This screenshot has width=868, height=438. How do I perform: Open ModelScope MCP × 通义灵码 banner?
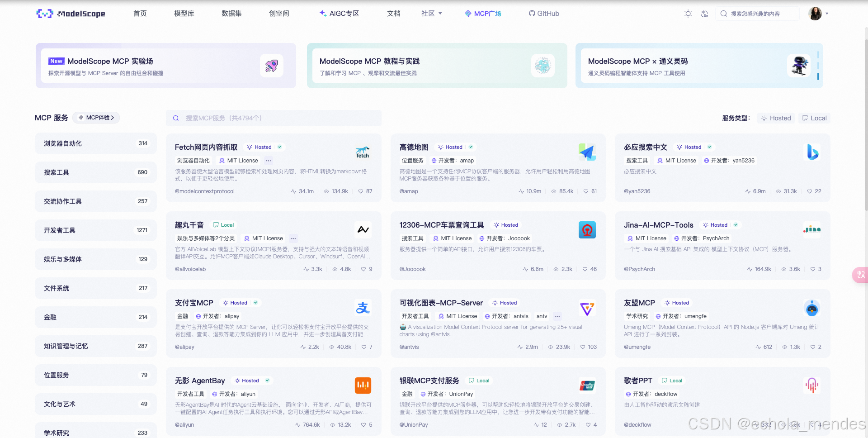tap(699, 66)
